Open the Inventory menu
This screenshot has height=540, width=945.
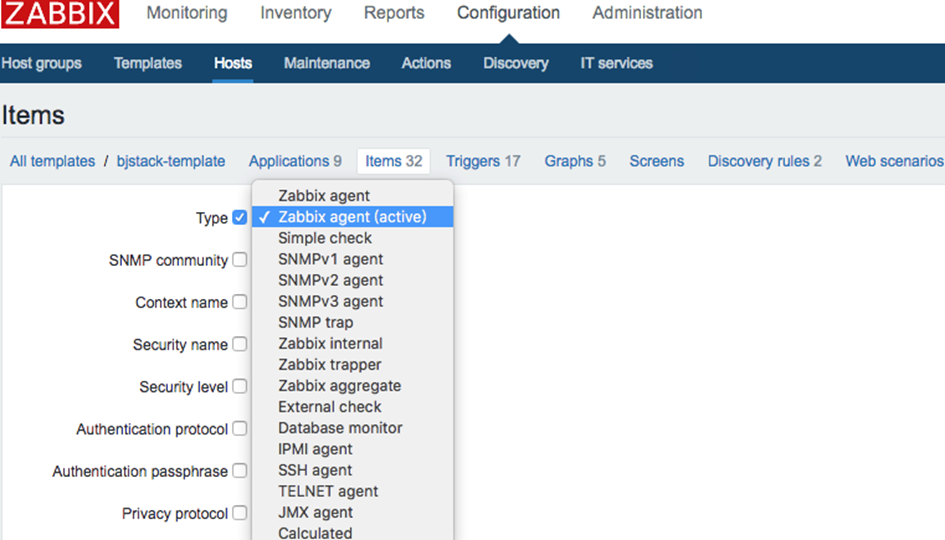pos(296,13)
